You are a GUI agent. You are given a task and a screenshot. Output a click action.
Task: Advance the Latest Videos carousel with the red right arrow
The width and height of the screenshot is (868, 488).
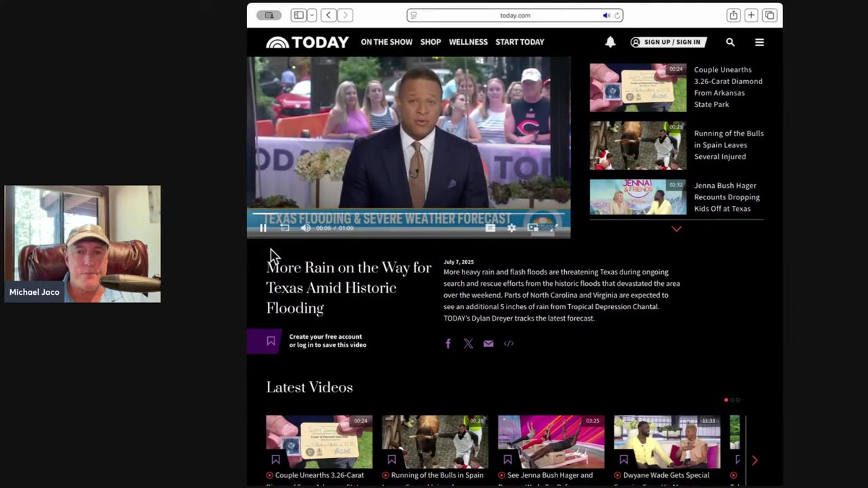(755, 460)
